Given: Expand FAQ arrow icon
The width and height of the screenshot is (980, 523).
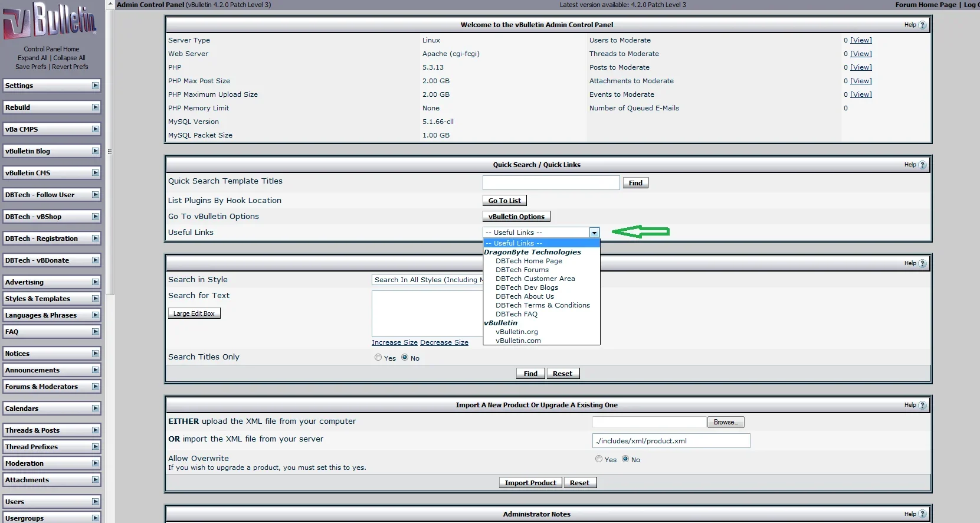Looking at the screenshot, I should tap(95, 332).
